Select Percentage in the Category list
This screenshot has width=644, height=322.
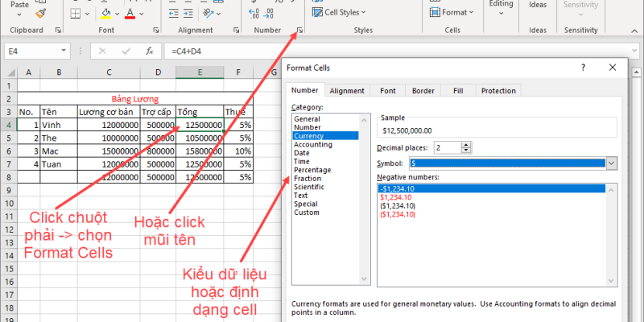pos(312,170)
